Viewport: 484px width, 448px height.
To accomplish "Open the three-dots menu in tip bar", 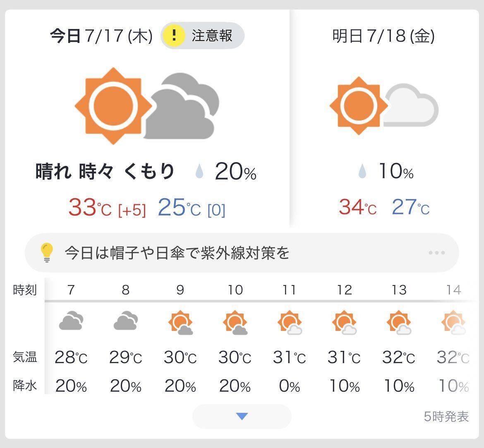I will (437, 253).
